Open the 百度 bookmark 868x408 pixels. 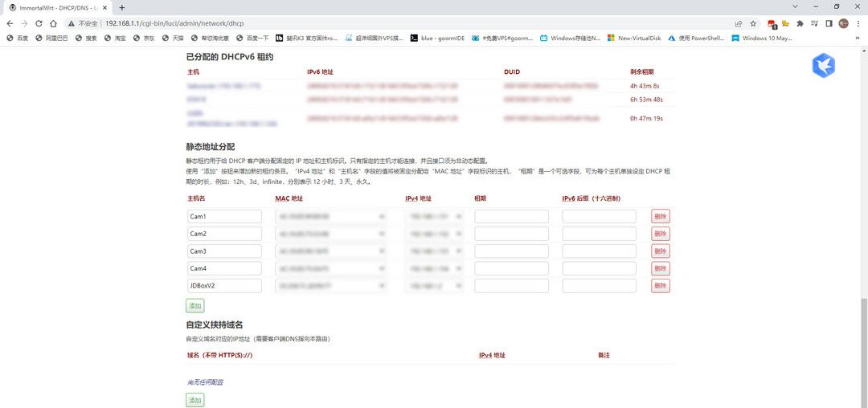17,38
